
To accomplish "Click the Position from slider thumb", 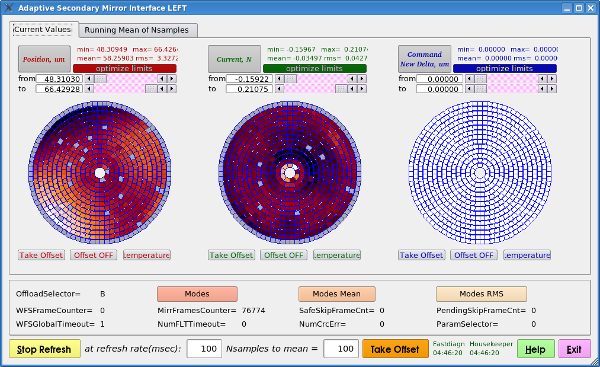I will (x=101, y=79).
